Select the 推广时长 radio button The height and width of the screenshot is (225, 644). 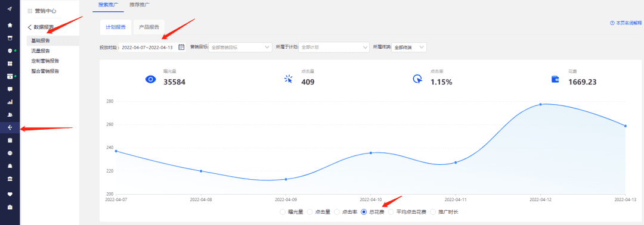pyautogui.click(x=432, y=212)
